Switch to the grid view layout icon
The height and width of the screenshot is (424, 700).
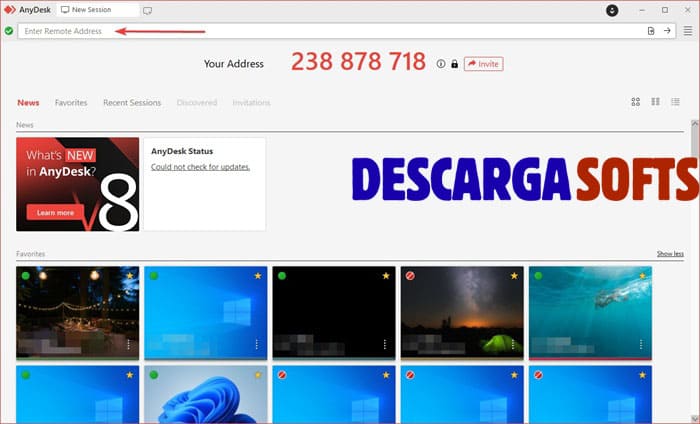pyautogui.click(x=655, y=102)
